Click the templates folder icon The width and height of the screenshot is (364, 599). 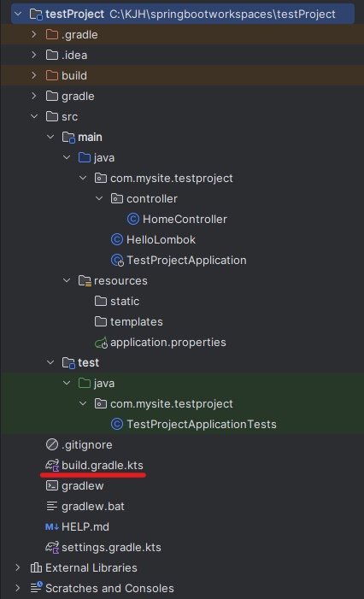click(x=101, y=321)
